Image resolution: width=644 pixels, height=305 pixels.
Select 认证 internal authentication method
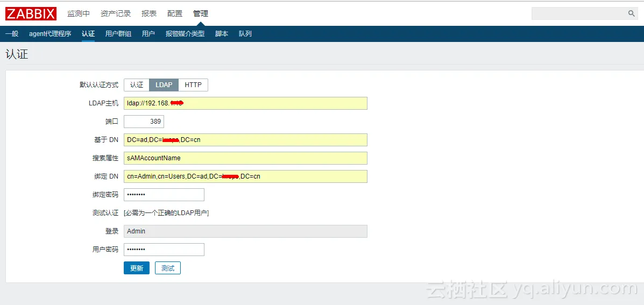[x=137, y=85]
